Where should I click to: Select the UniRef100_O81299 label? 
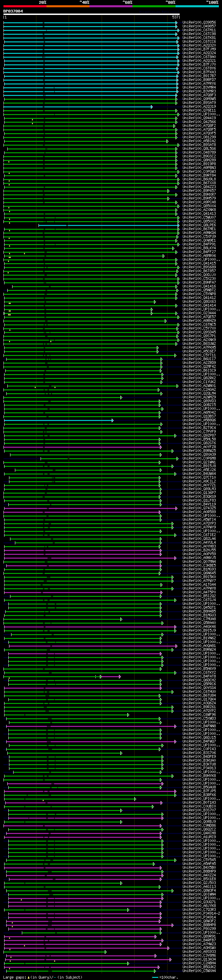coord(199,137)
